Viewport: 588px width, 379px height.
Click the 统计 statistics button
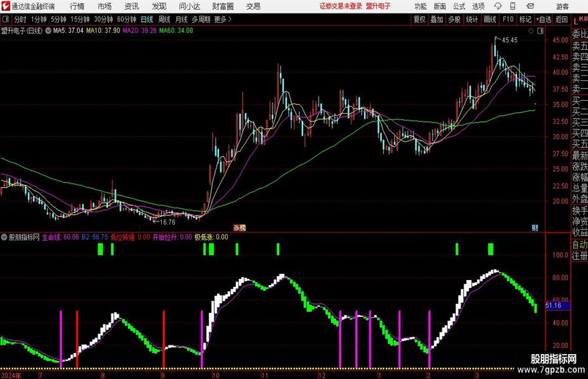tap(472, 19)
